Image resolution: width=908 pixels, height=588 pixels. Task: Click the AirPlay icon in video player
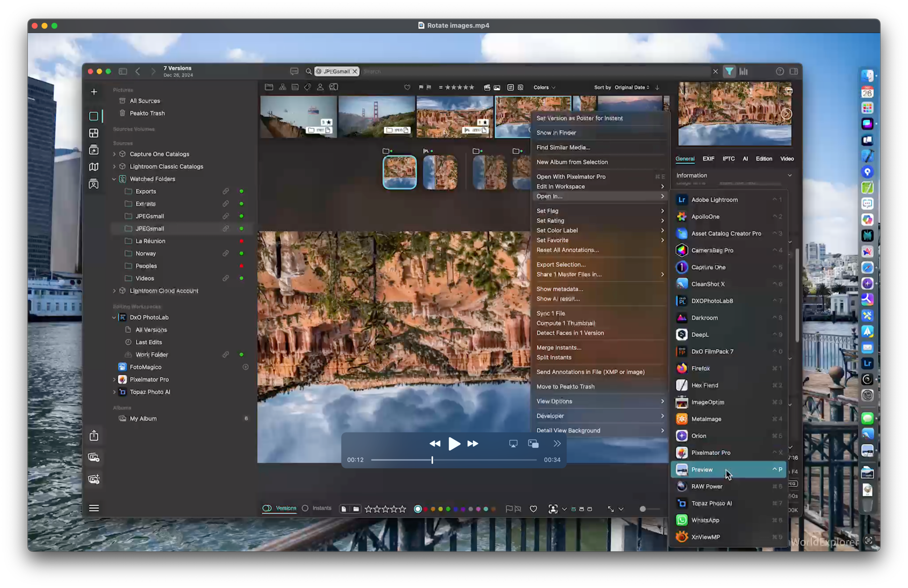513,443
